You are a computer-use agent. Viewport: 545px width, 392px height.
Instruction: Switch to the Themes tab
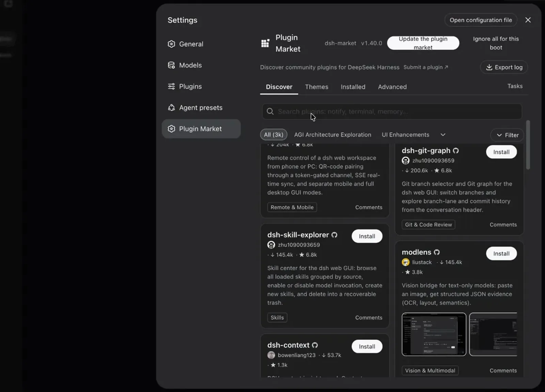(317, 87)
